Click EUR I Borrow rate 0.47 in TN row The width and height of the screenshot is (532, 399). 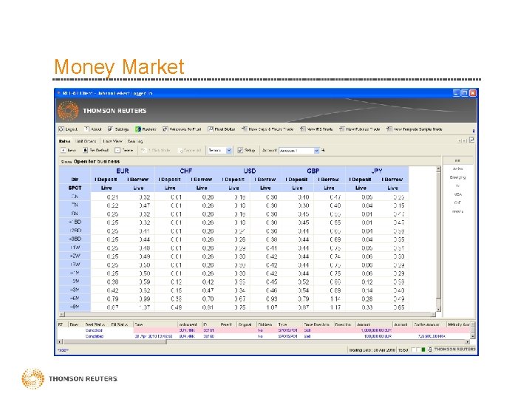point(145,205)
